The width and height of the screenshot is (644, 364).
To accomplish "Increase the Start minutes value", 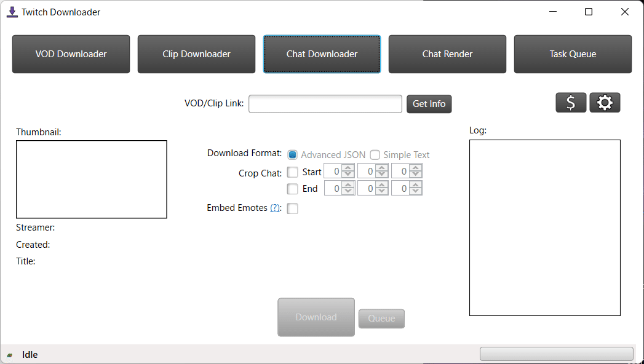I will point(382,168).
